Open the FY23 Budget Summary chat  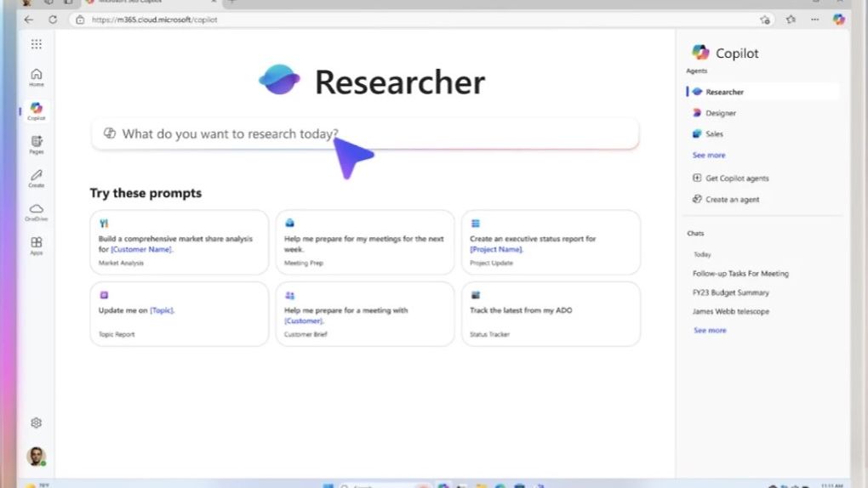coord(730,292)
